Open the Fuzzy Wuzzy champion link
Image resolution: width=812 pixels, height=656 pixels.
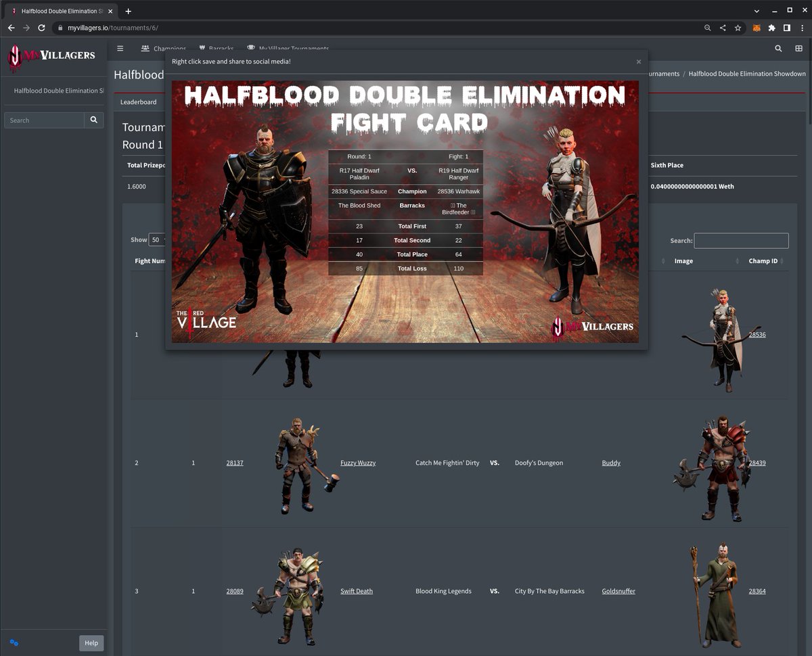[x=358, y=463]
